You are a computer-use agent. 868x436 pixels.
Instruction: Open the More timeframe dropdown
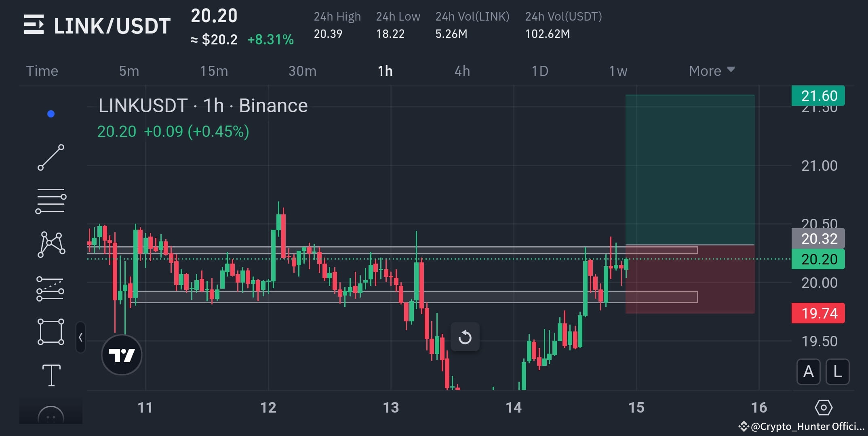(x=711, y=71)
